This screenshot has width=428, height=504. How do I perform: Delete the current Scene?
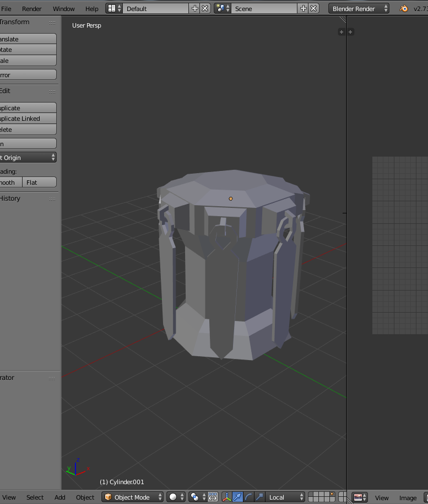313,9
